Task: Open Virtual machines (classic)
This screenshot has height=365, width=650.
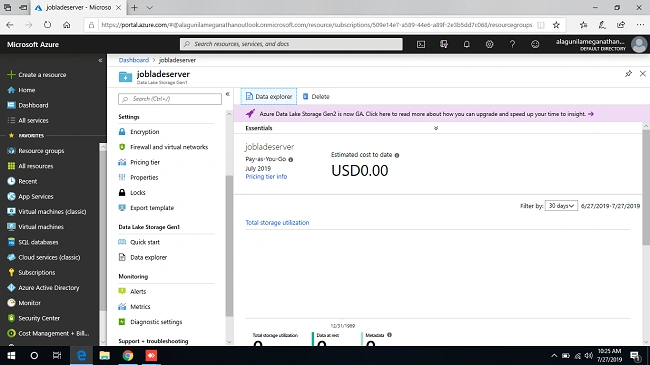Action: (47, 212)
